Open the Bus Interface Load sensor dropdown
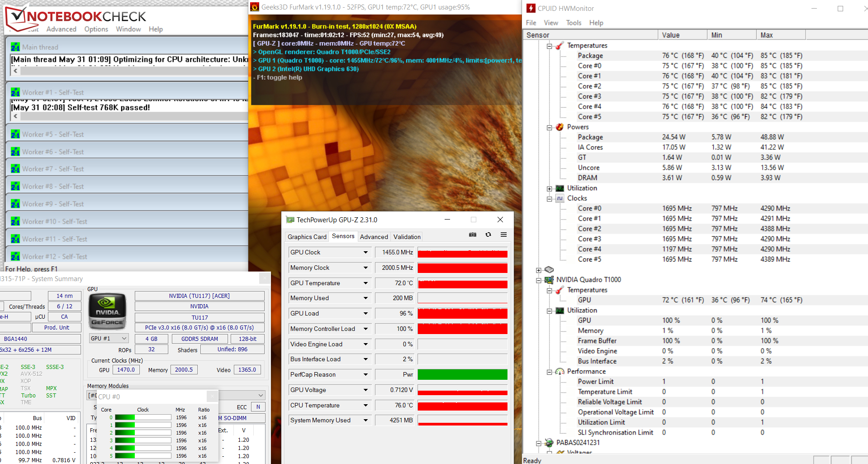 pos(365,359)
